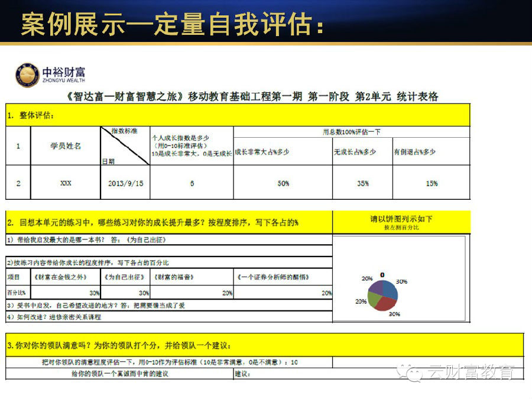This screenshot has height=399, width=532.
Task: Select row number 2 in the first column
Action: tap(18, 183)
